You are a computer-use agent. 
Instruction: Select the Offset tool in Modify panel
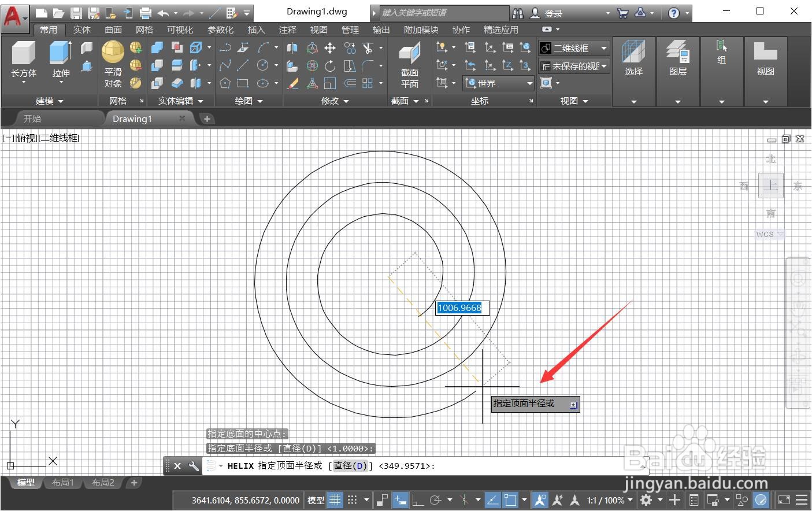pyautogui.click(x=350, y=83)
